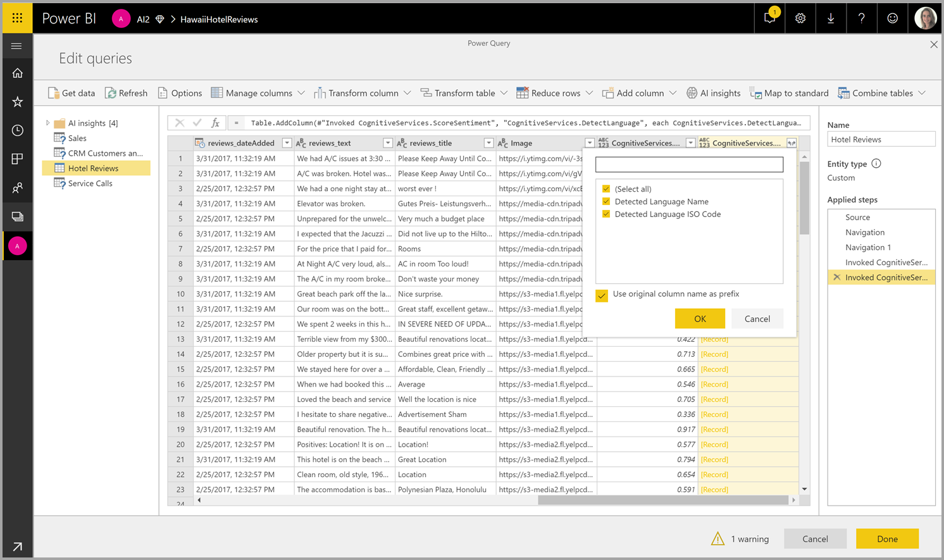Image resolution: width=944 pixels, height=560 pixels.
Task: Delete the selected applied step X
Action: 837,277
